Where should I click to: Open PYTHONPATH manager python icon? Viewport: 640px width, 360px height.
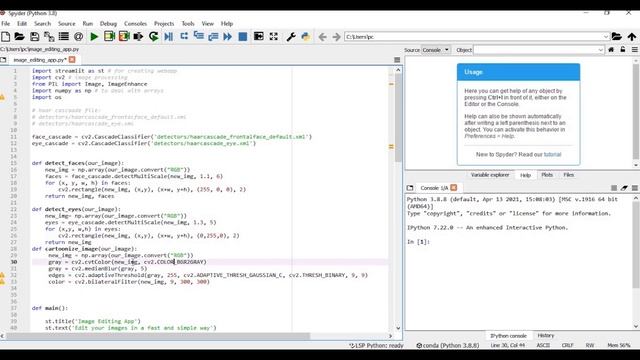[305, 37]
